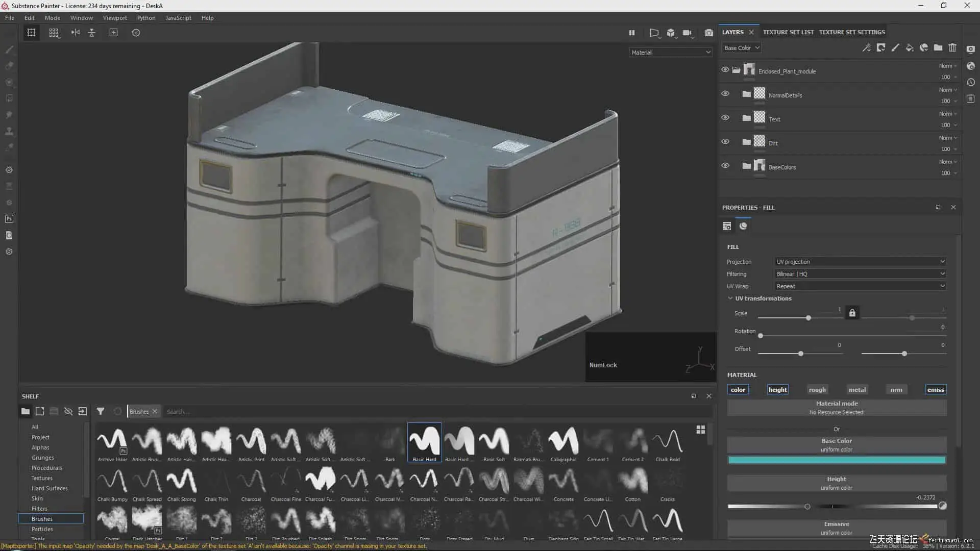Image resolution: width=980 pixels, height=551 pixels.
Task: Toggle visibility of the Dirt layer
Action: tap(725, 142)
